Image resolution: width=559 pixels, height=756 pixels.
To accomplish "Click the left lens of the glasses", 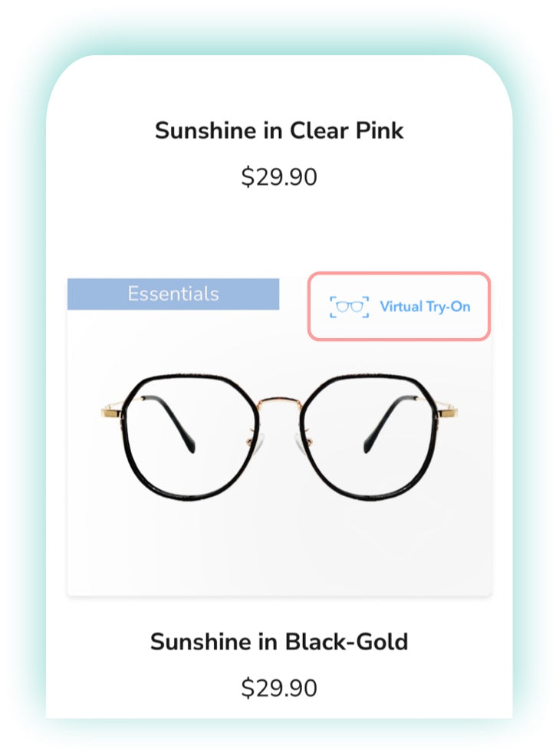I will click(190, 436).
